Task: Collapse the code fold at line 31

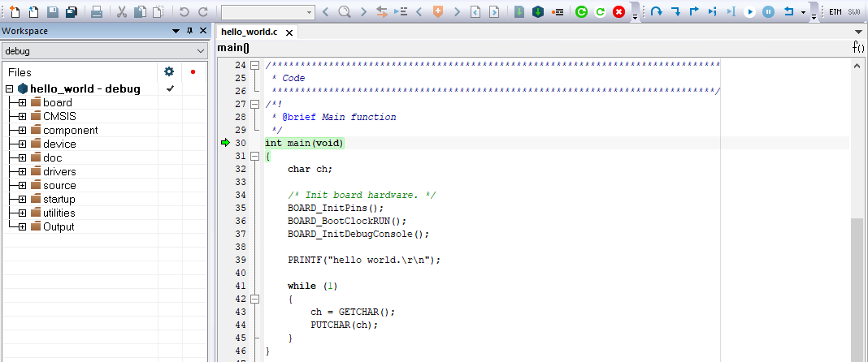Action: 254,156
